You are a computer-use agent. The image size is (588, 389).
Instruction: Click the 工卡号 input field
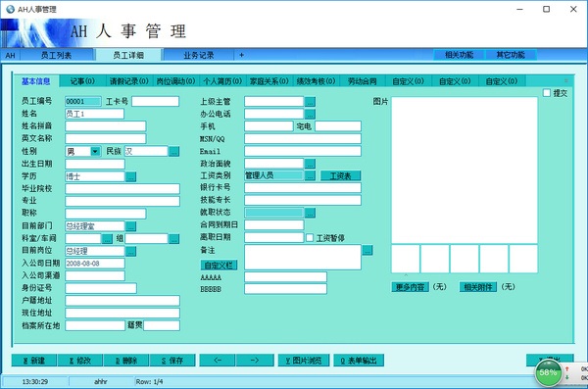[155, 101]
